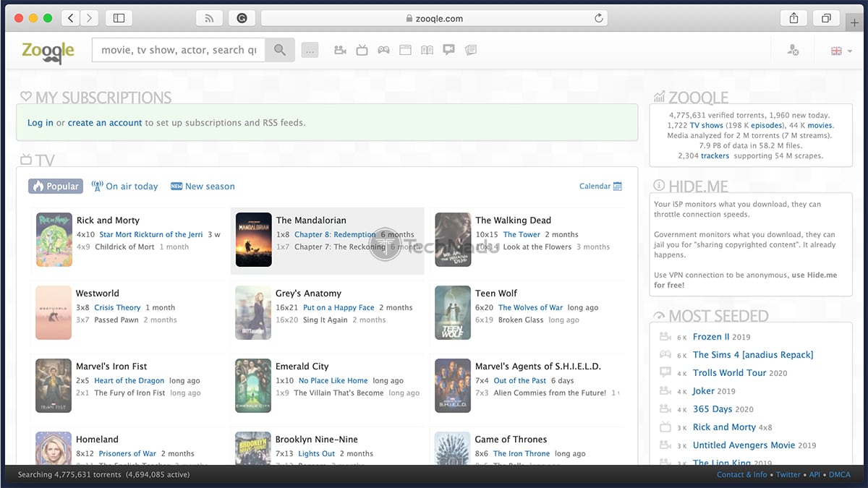Open Emerald City show title
Viewport: 868px width, 488px height.
click(302, 367)
